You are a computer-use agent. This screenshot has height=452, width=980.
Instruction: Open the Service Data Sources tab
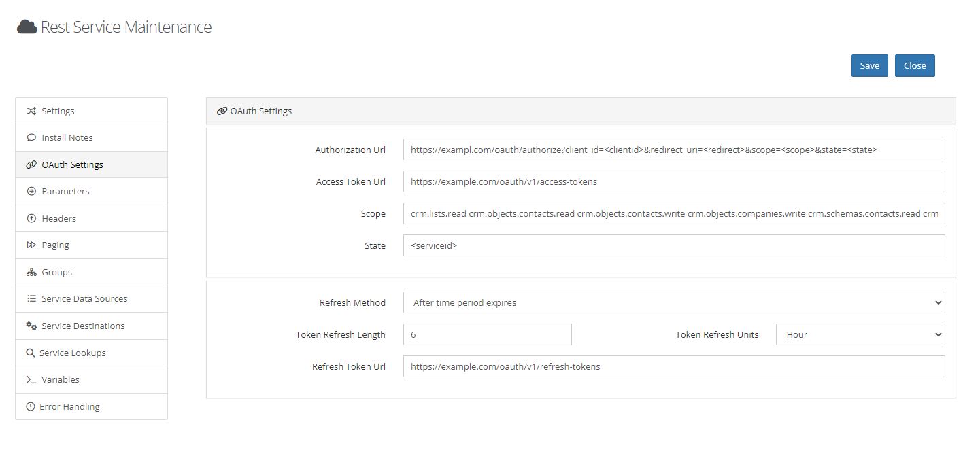[x=84, y=299]
